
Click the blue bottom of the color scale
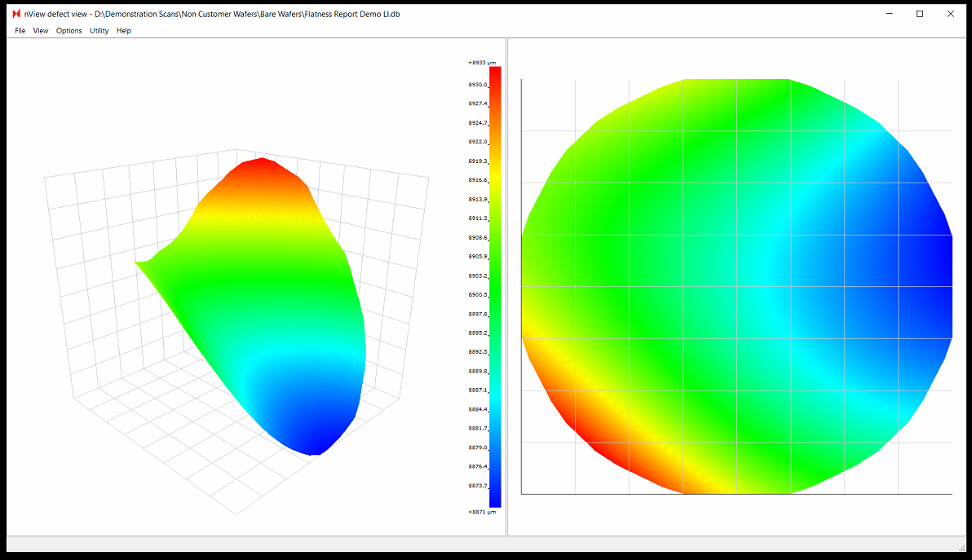(495, 500)
